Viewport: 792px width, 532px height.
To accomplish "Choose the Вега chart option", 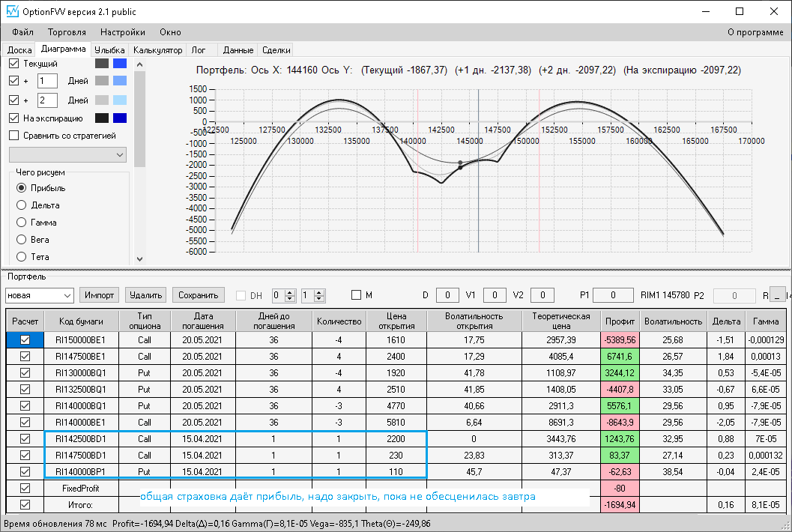I will 21,240.
